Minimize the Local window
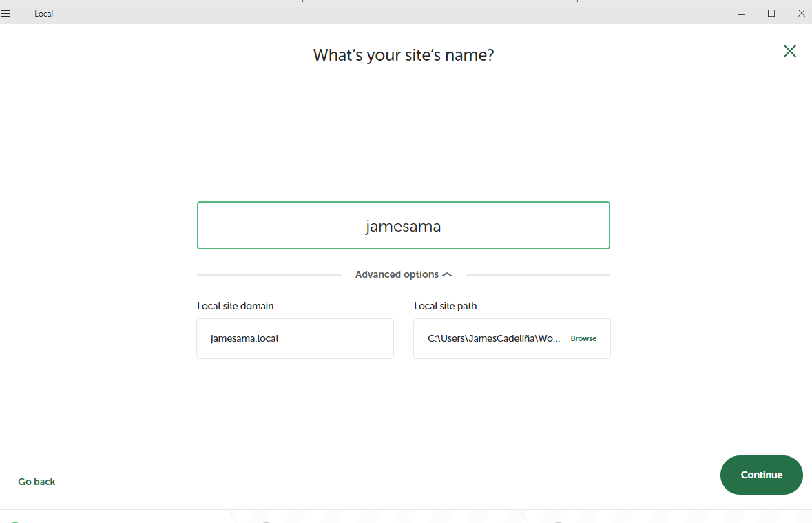Image resolution: width=812 pixels, height=523 pixels. 741,13
